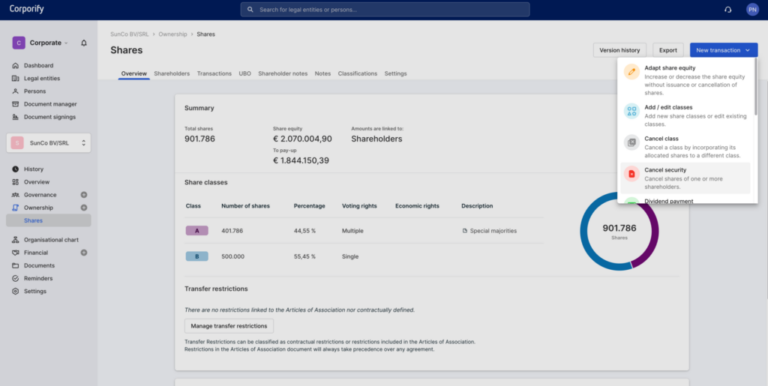Viewport: 768px width, 386px height.
Task: Click the Persons icon
Action: [x=15, y=91]
